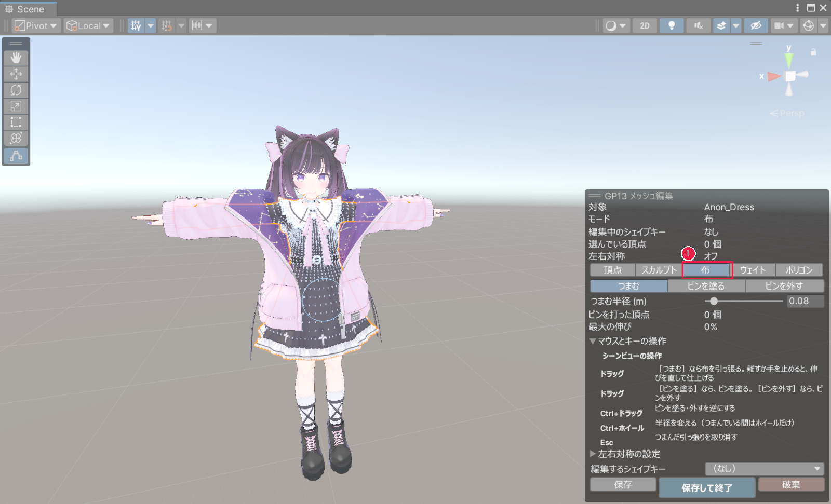Select the Hand view tool
831x504 pixels.
coord(16,58)
